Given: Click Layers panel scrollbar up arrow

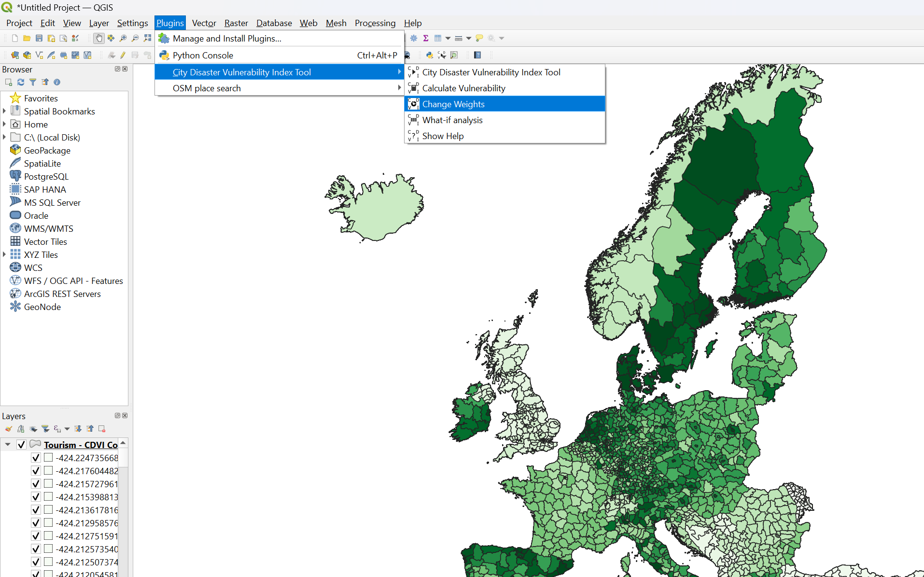Looking at the screenshot, I should (124, 443).
